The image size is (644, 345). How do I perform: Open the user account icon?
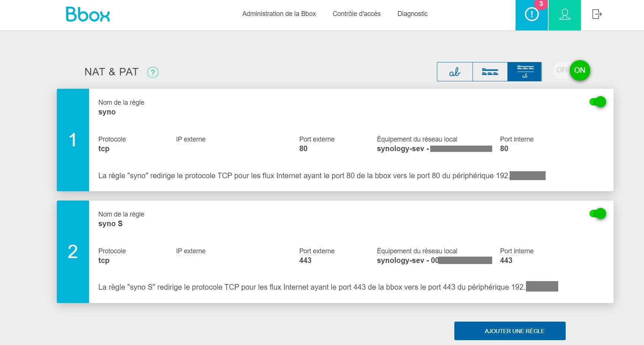click(565, 15)
